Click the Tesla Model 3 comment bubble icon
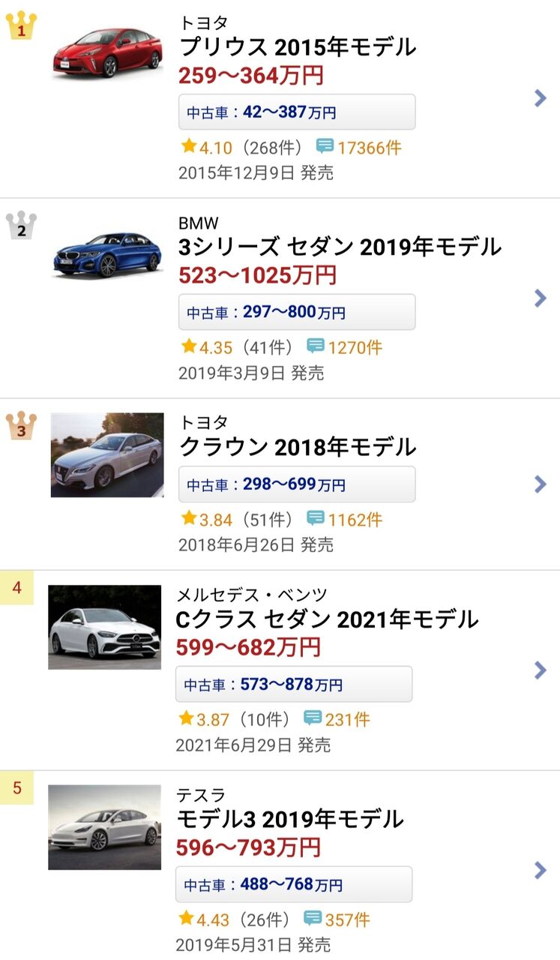The image size is (560, 960). [x=313, y=919]
